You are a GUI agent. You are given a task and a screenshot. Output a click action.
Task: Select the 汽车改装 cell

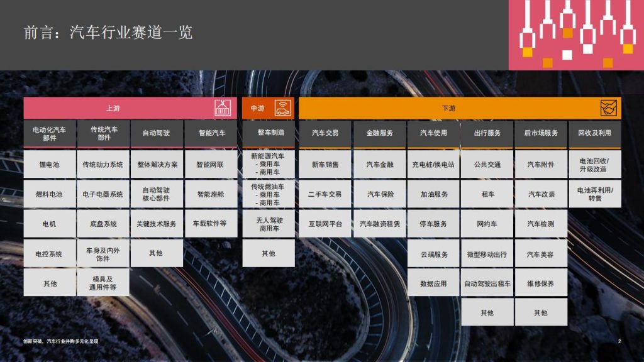point(541,194)
